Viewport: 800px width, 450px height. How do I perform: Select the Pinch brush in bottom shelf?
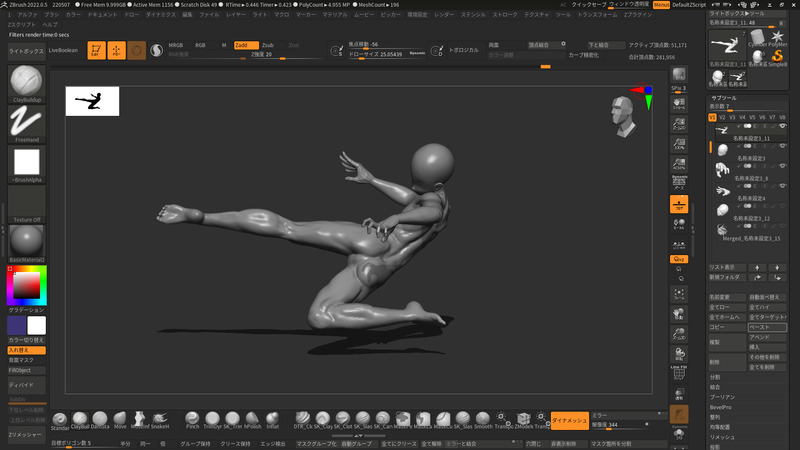coord(192,418)
